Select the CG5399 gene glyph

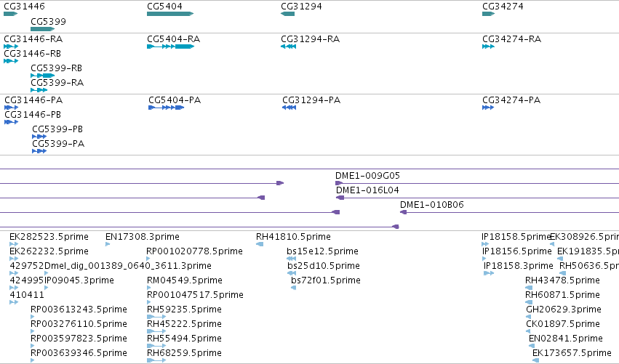pyautogui.click(x=43, y=29)
